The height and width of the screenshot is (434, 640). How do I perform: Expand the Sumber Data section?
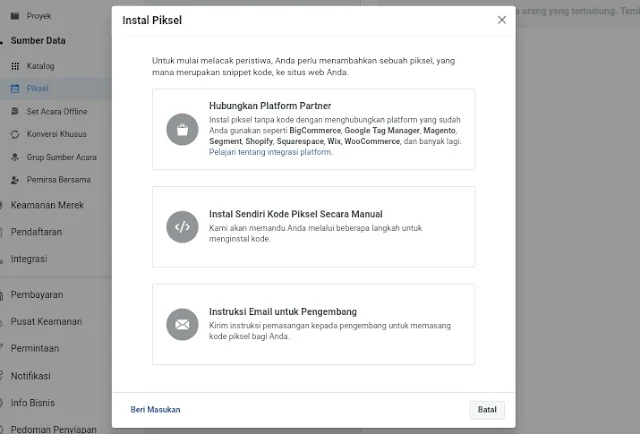point(38,41)
